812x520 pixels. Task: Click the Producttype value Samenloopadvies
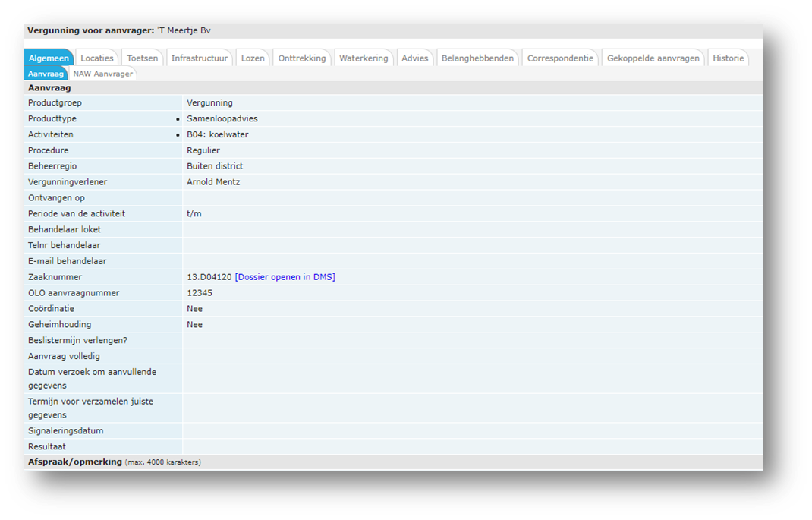click(x=222, y=119)
